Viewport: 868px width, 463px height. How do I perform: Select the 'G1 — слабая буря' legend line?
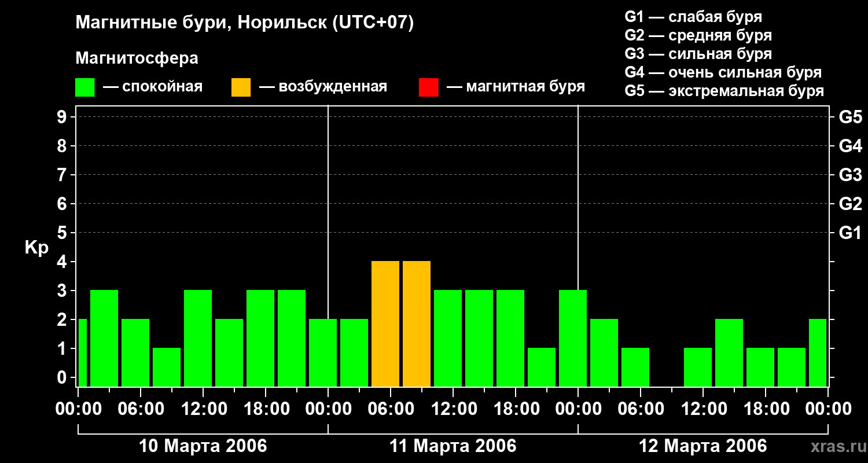[693, 17]
